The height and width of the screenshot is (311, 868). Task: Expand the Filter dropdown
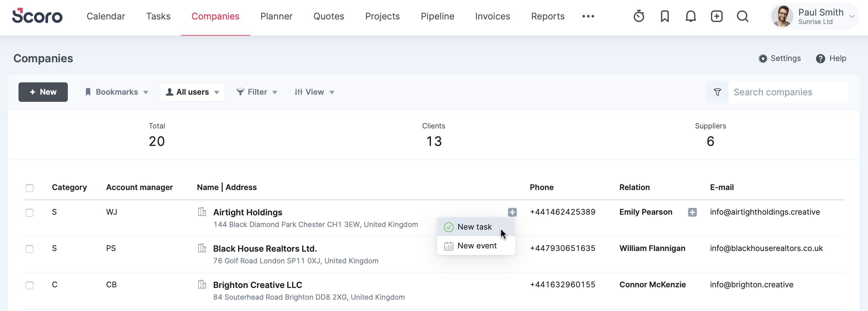(x=257, y=92)
